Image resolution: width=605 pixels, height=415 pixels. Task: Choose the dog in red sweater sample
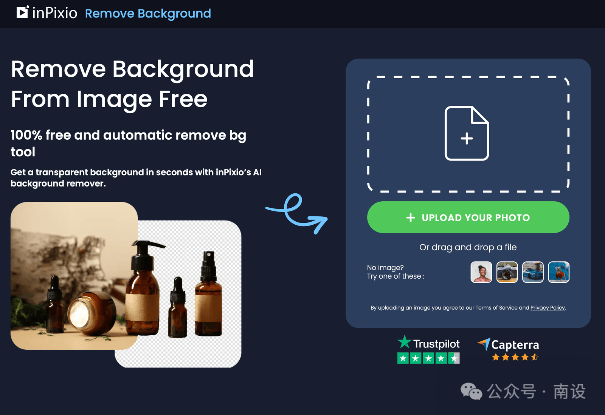point(559,272)
